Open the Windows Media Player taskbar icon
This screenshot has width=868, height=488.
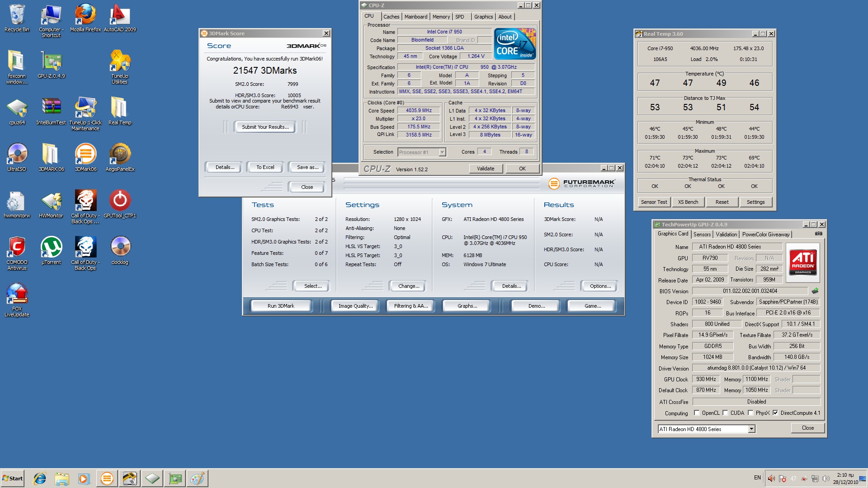84,479
